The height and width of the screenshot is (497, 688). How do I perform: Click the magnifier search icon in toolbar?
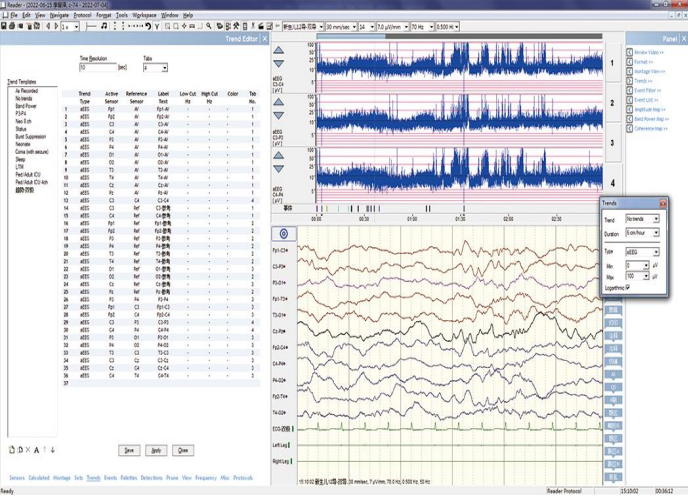(209, 27)
